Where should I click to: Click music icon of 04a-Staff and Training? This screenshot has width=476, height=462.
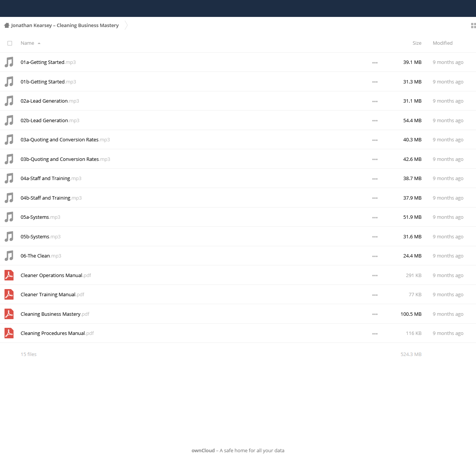(9, 178)
